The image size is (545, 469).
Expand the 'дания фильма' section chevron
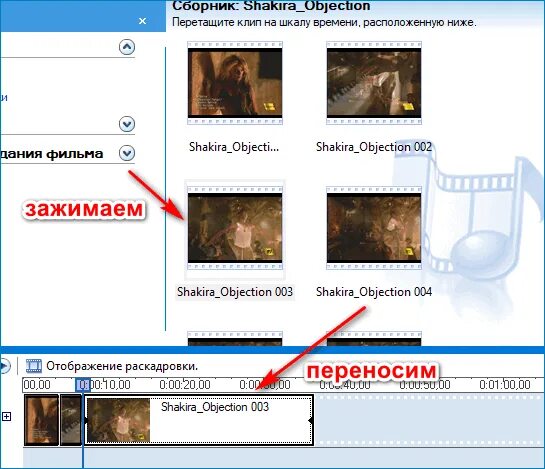(127, 153)
